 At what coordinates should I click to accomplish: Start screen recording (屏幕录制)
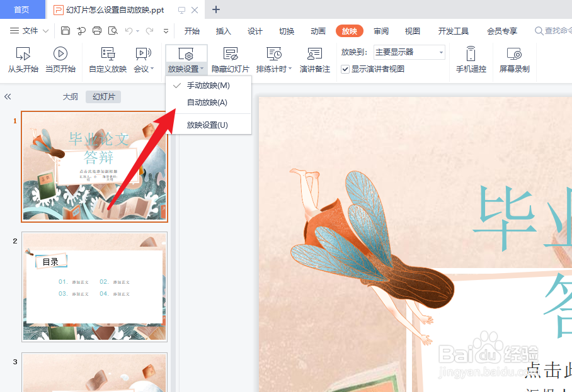coord(515,60)
